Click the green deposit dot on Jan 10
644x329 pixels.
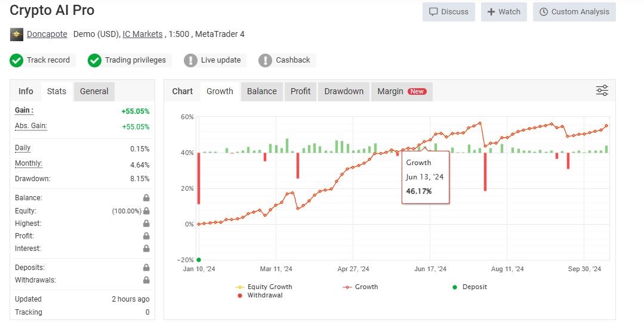(198, 260)
